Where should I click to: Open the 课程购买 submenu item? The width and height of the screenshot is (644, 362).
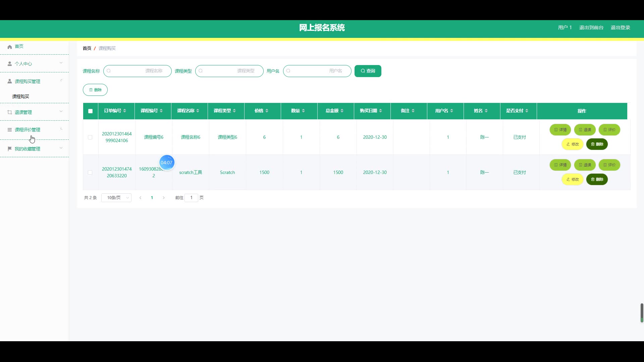21,97
